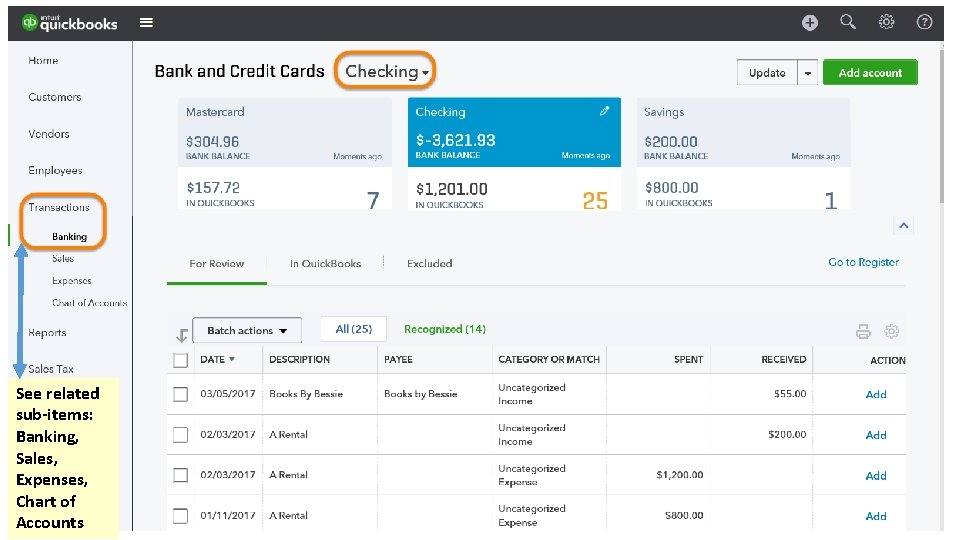Expand the Update button dropdown arrow
The height and width of the screenshot is (540, 960).
(x=808, y=73)
